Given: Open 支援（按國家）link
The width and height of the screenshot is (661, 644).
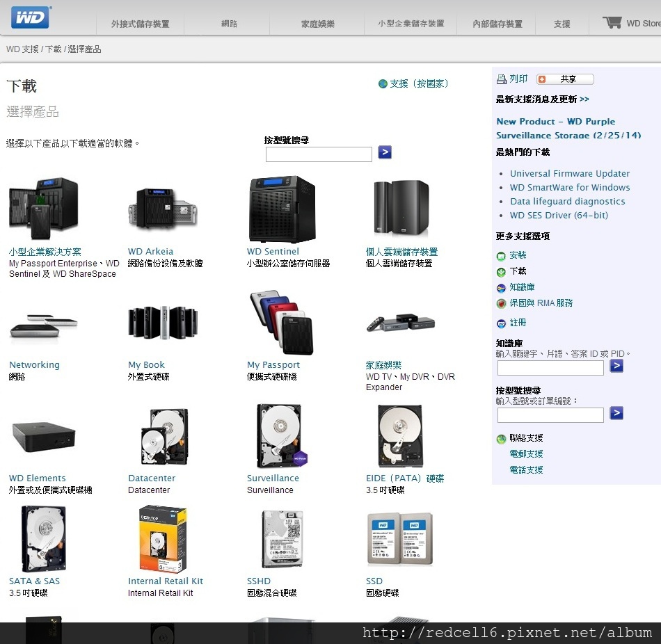Looking at the screenshot, I should point(418,84).
